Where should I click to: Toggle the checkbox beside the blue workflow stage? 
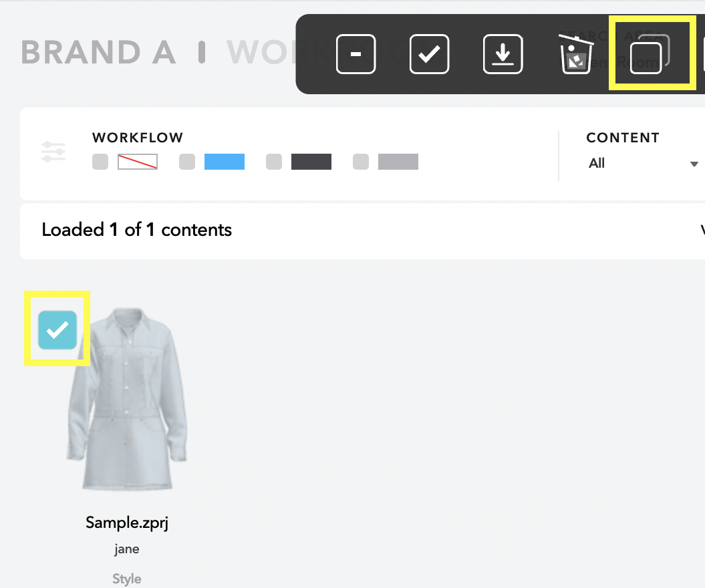click(186, 161)
